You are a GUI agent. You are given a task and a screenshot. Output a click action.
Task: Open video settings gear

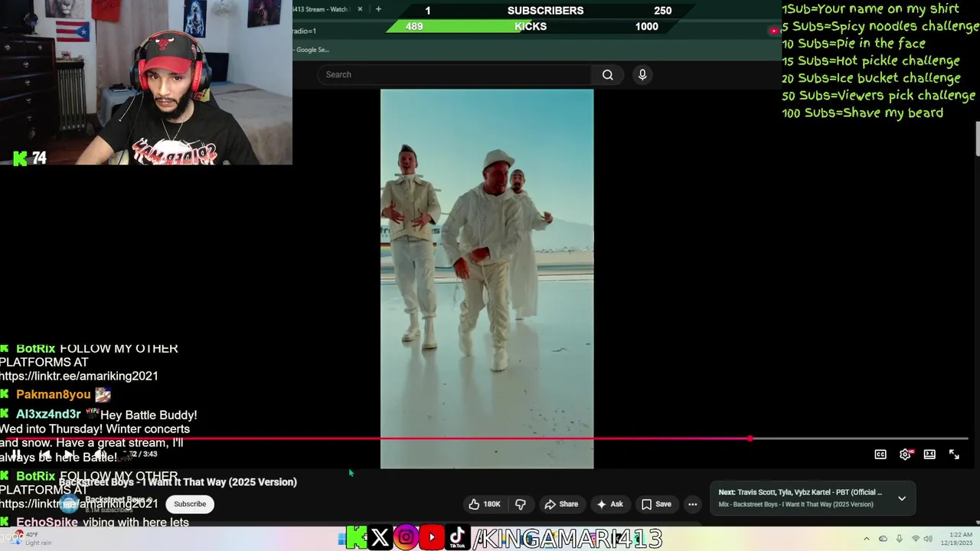pos(905,455)
